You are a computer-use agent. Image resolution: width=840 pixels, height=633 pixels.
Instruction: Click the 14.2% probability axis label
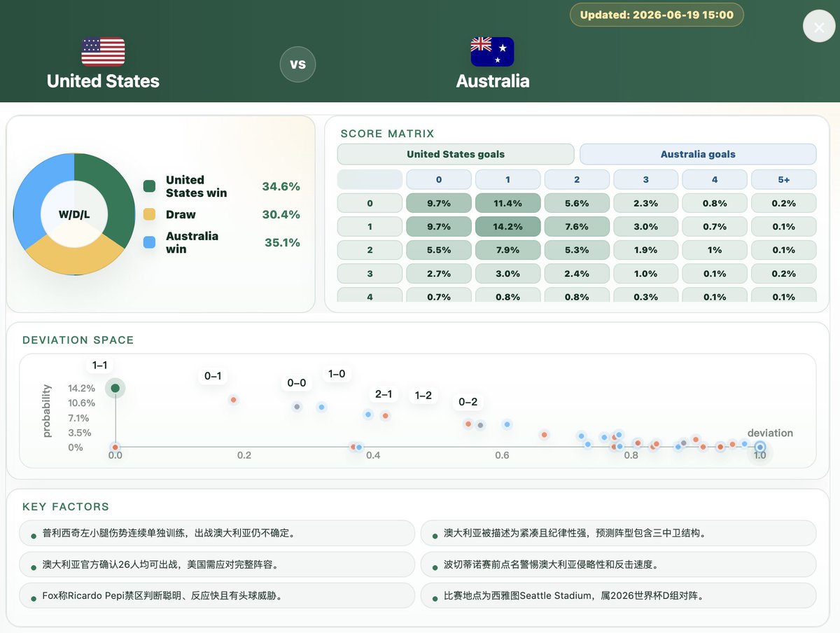(x=81, y=388)
